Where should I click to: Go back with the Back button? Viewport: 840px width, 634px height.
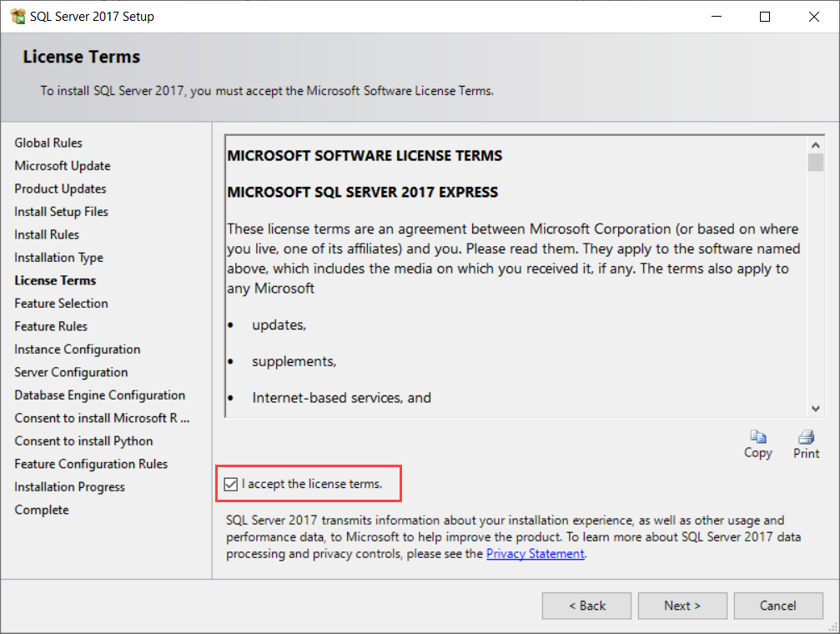pos(587,606)
